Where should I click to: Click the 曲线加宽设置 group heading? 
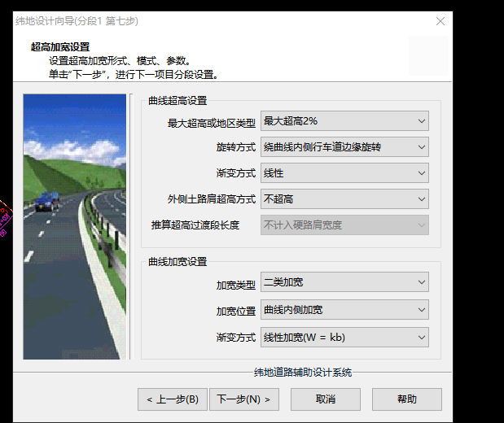[x=177, y=262]
